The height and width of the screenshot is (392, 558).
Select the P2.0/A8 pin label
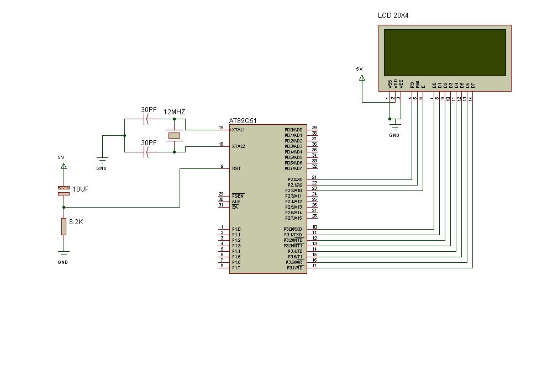(296, 179)
